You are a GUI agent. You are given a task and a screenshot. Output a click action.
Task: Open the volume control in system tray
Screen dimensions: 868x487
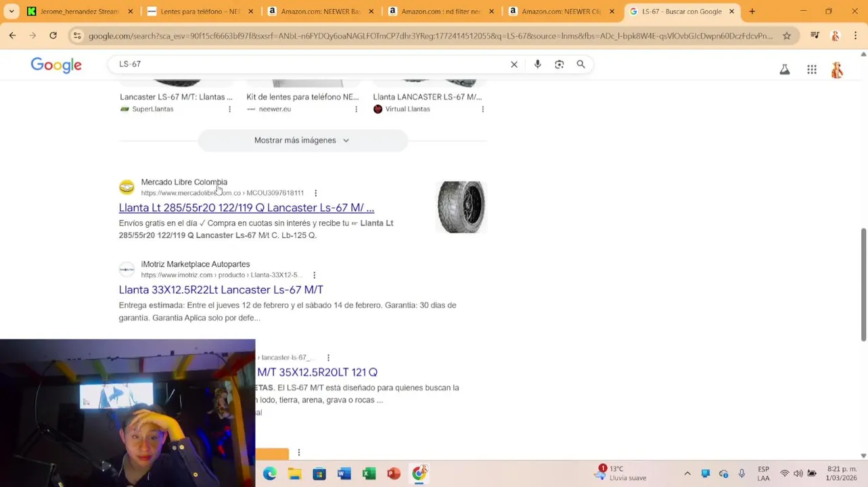(x=798, y=473)
